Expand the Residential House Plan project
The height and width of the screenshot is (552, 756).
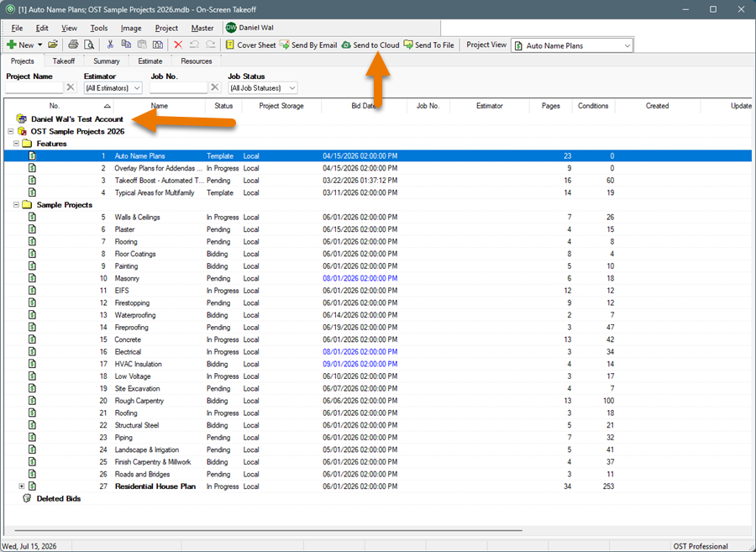[x=22, y=486]
